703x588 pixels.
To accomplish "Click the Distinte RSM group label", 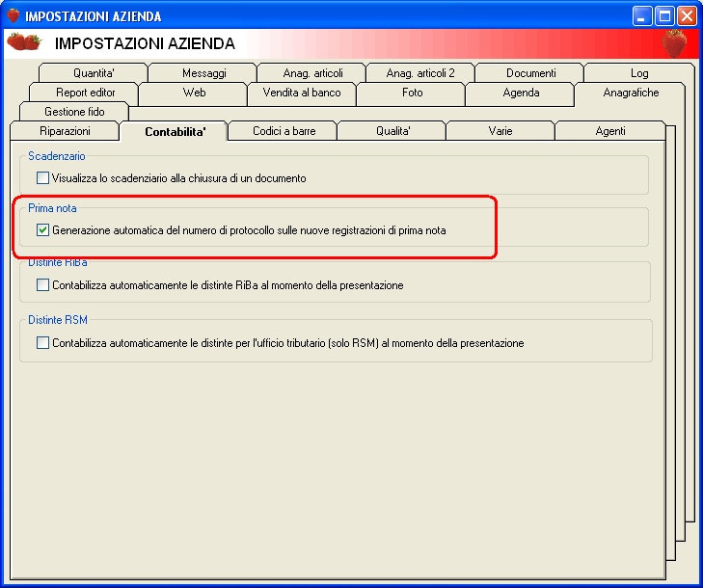I will 58,320.
